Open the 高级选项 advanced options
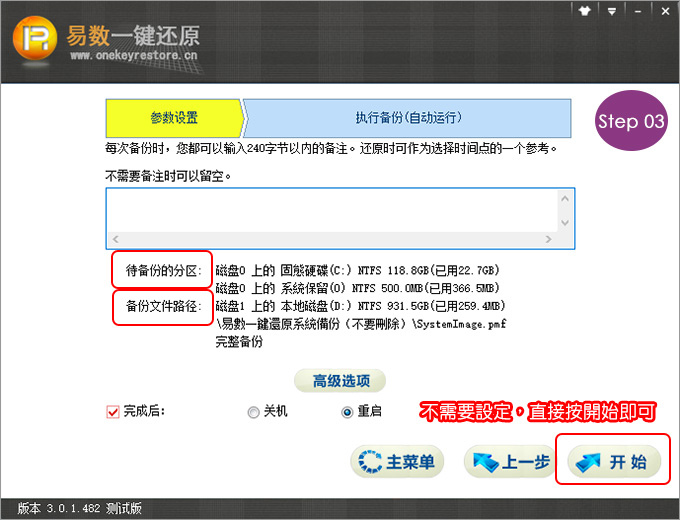 [340, 381]
